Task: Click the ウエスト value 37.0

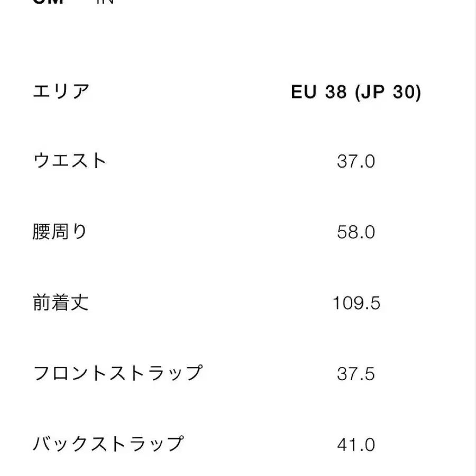Action: [356, 161]
